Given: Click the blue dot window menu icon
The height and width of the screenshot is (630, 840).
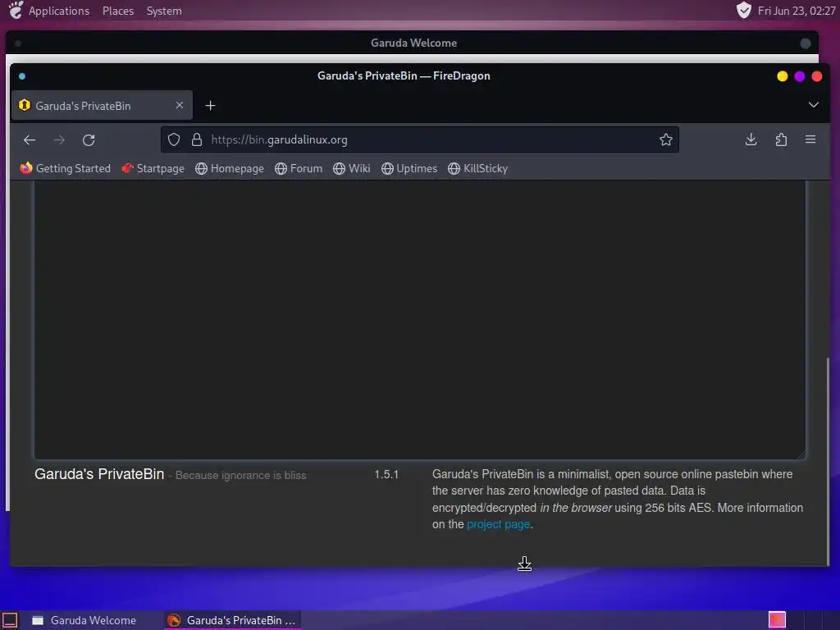Looking at the screenshot, I should click(22, 76).
